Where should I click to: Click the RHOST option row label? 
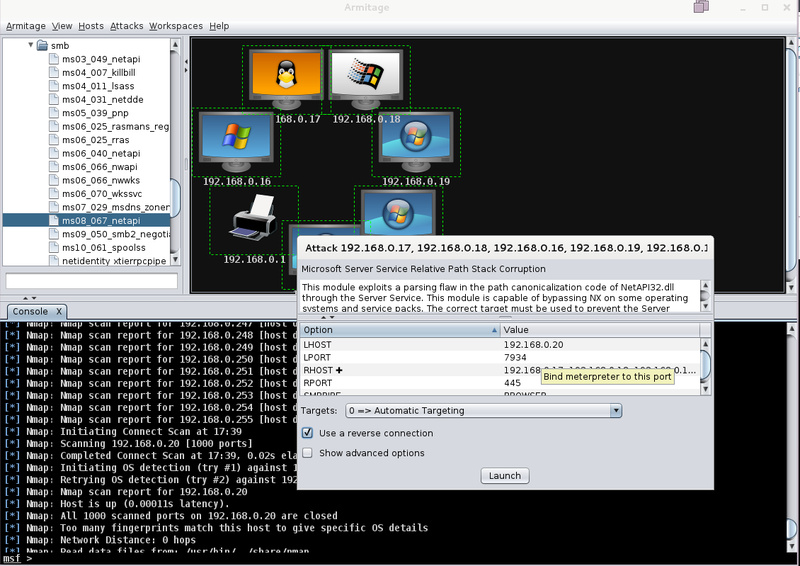point(318,370)
